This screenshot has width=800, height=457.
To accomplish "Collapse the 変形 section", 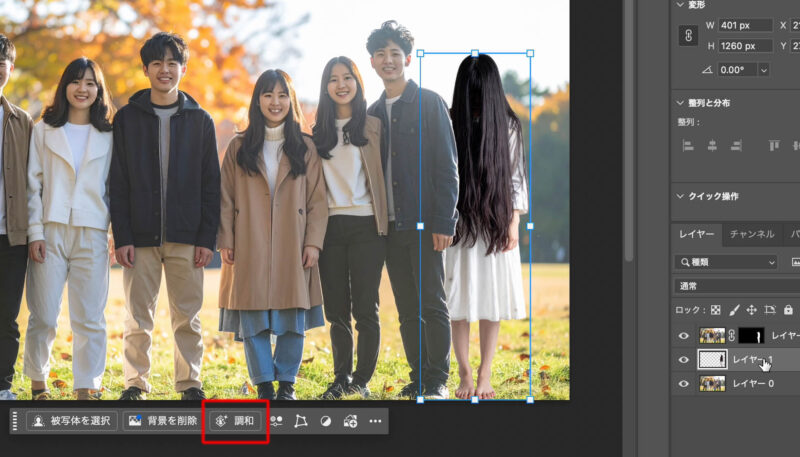I will pyautogui.click(x=680, y=5).
